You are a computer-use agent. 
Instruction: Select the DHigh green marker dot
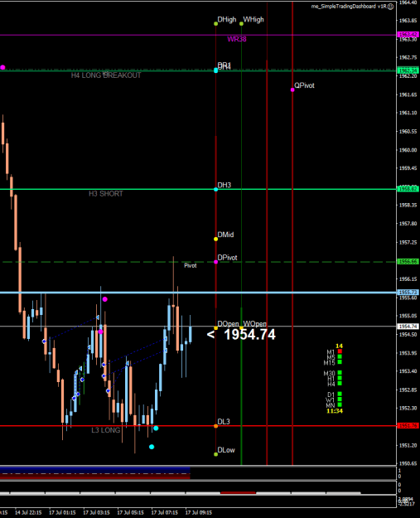pos(216,24)
